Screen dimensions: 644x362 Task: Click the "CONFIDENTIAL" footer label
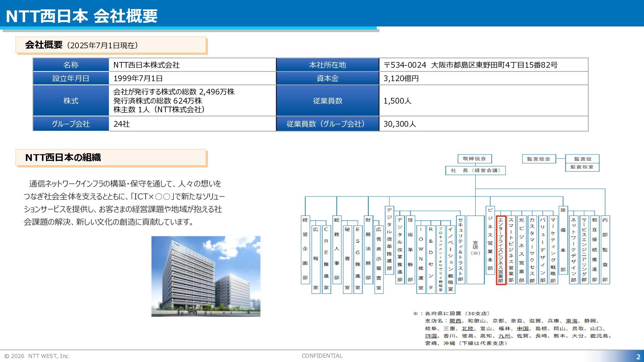click(x=322, y=356)
